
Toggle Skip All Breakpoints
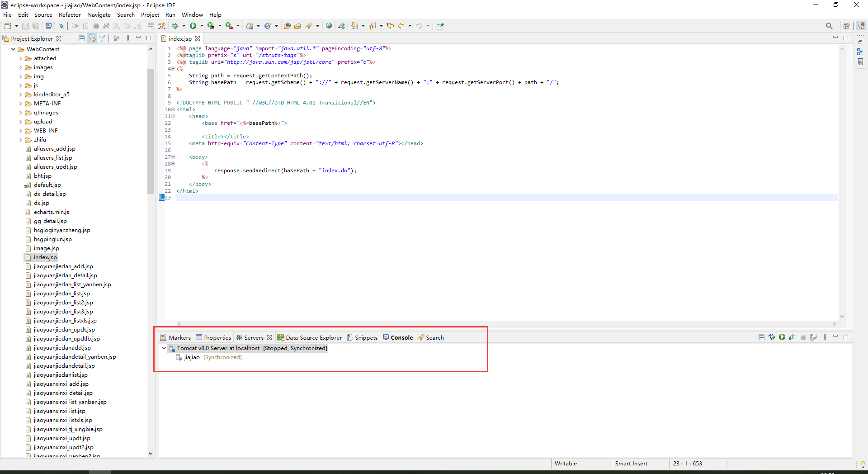[61, 26]
